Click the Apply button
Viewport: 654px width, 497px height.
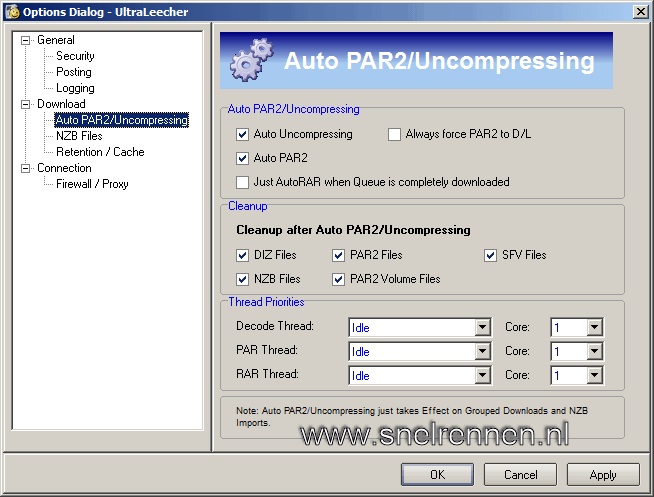click(x=603, y=474)
